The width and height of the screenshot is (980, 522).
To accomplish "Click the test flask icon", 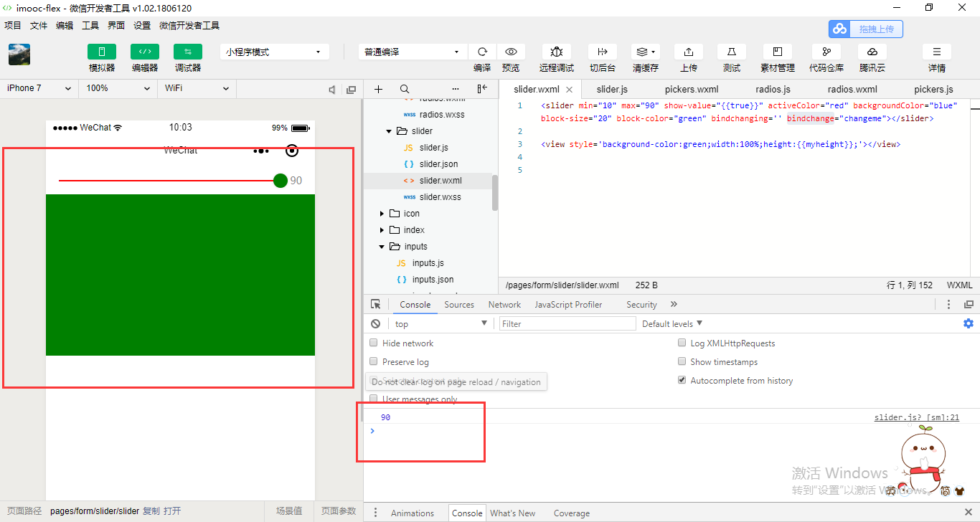I will [732, 52].
